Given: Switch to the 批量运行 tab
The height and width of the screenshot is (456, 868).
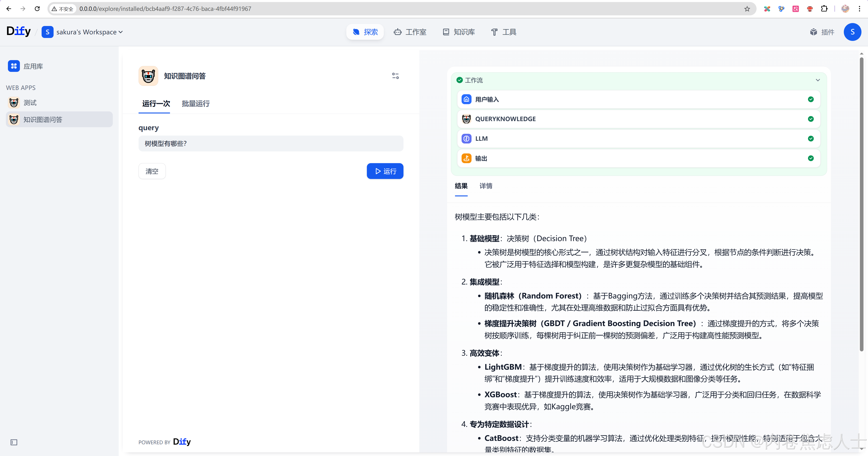Looking at the screenshot, I should pos(196,103).
